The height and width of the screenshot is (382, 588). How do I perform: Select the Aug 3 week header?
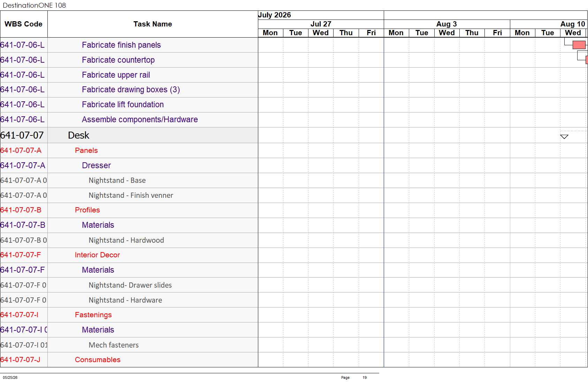click(x=447, y=24)
